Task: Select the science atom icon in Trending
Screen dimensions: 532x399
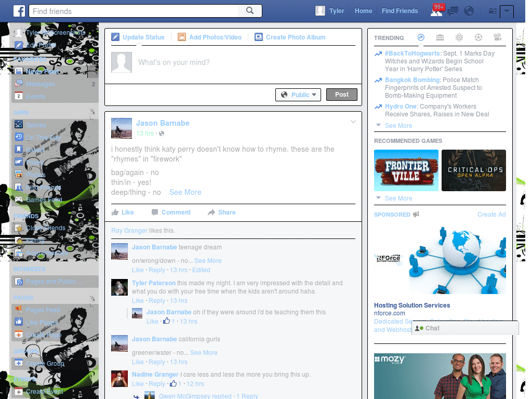Action: pyautogui.click(x=459, y=37)
